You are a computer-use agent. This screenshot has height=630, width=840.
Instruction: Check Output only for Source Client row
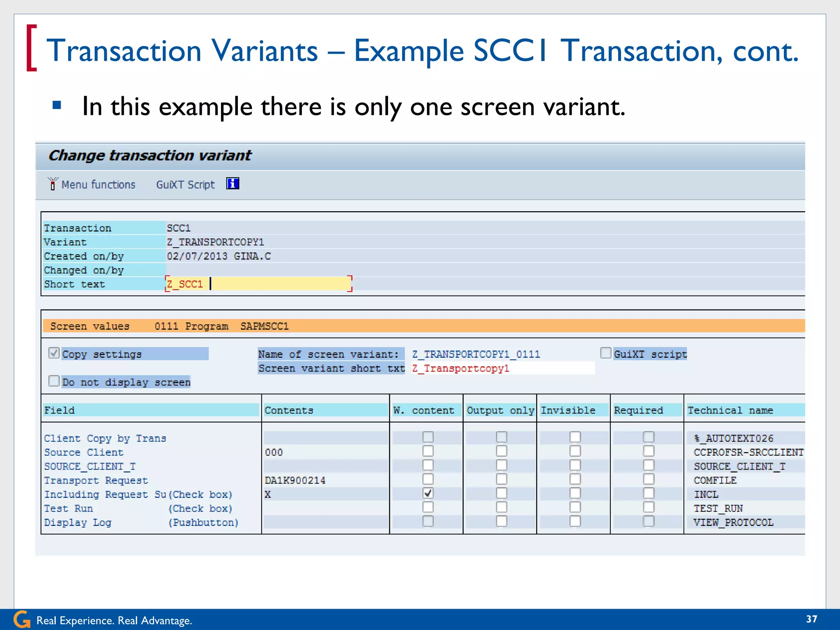(x=501, y=451)
